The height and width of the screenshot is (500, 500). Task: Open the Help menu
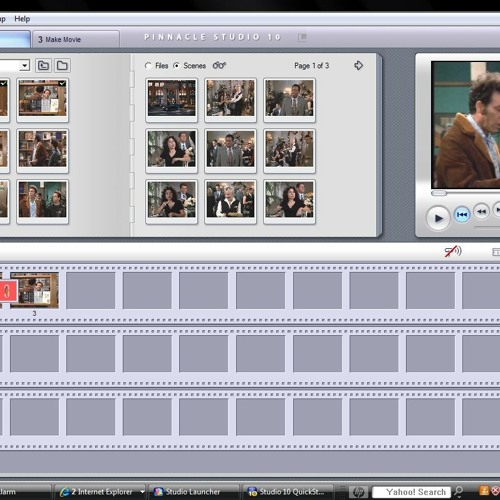(x=22, y=19)
